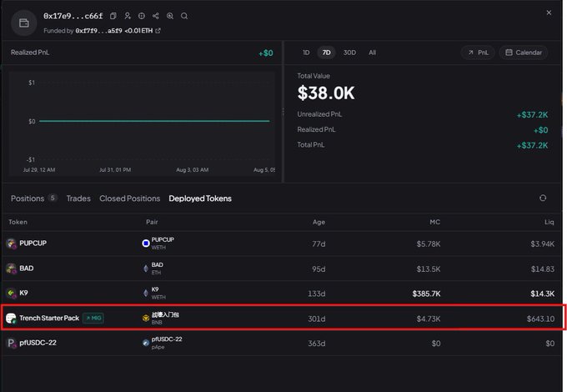Click the K9 WETH pair icon

[x=146, y=294]
